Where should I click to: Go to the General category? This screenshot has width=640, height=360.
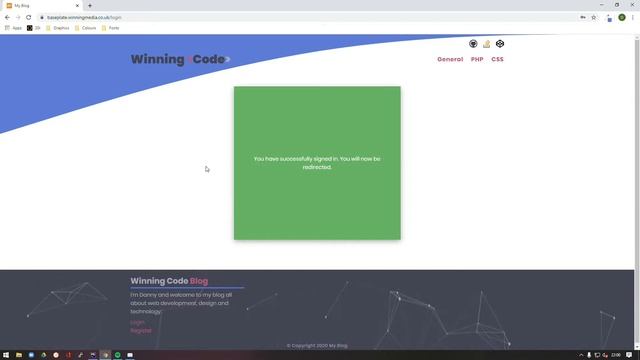click(x=450, y=59)
